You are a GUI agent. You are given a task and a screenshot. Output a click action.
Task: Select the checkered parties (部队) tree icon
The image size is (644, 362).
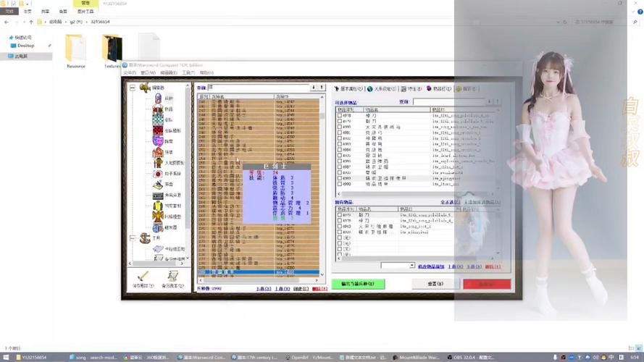[158, 119]
